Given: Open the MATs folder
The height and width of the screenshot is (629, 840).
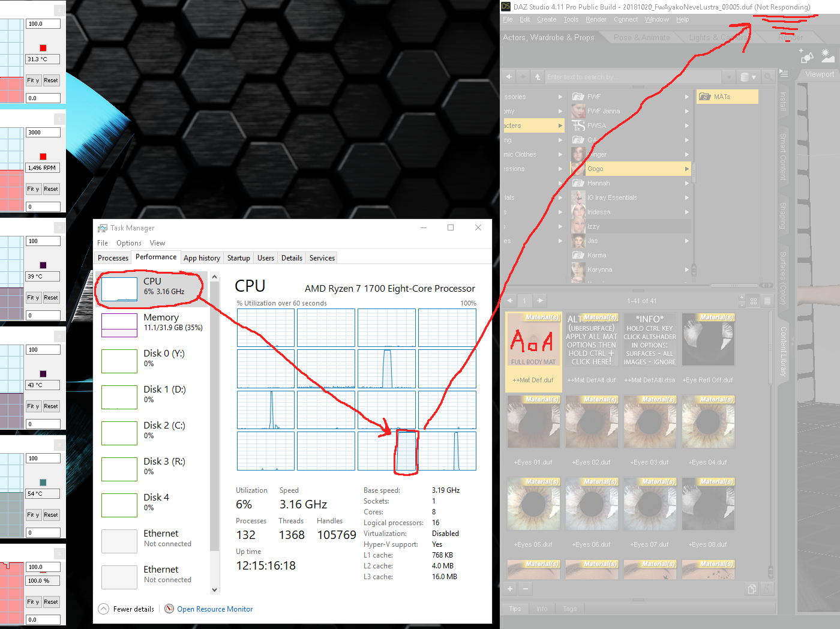Looking at the screenshot, I should [x=727, y=97].
